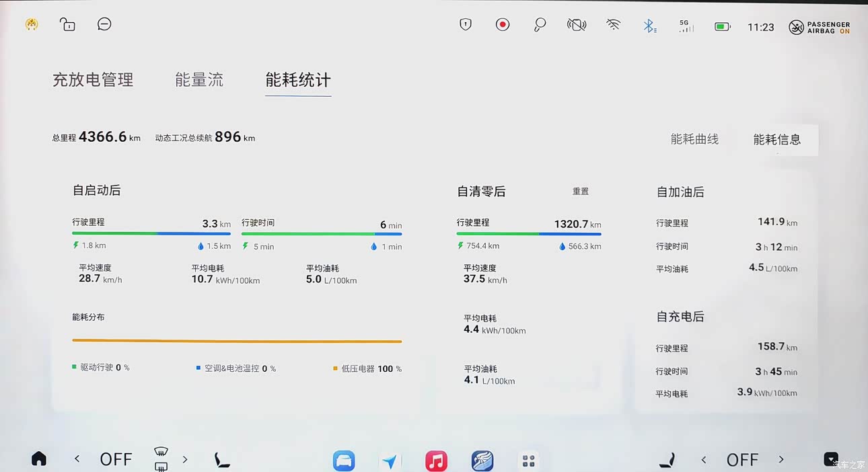The image size is (868, 472).
Task: Switch to 充放电管理 tab
Action: click(x=93, y=80)
